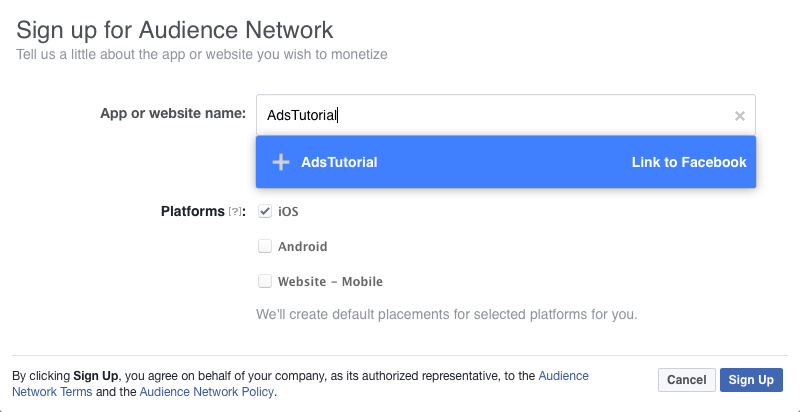Cancel the Audience Network sign up
Screen dimensions: 800x412
[687, 380]
